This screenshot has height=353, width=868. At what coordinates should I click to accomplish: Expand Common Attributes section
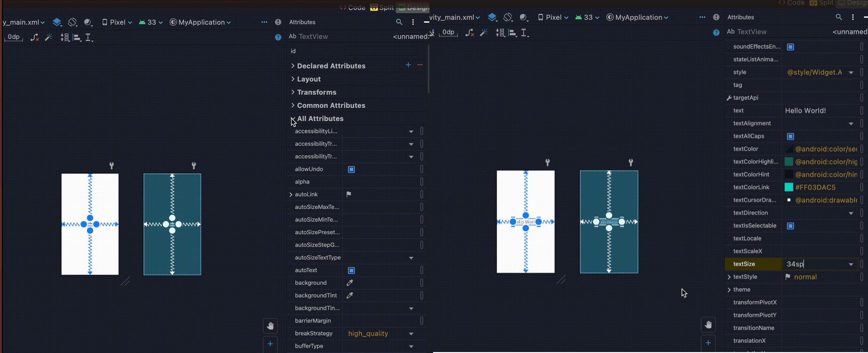coord(293,105)
